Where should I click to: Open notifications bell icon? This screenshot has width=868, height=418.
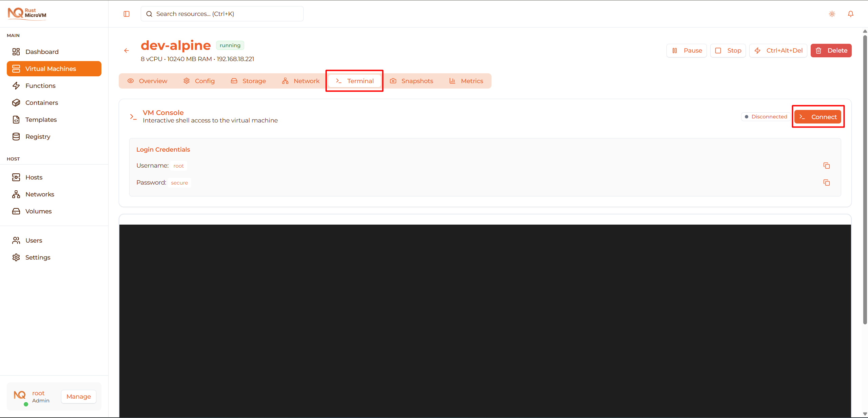851,14
